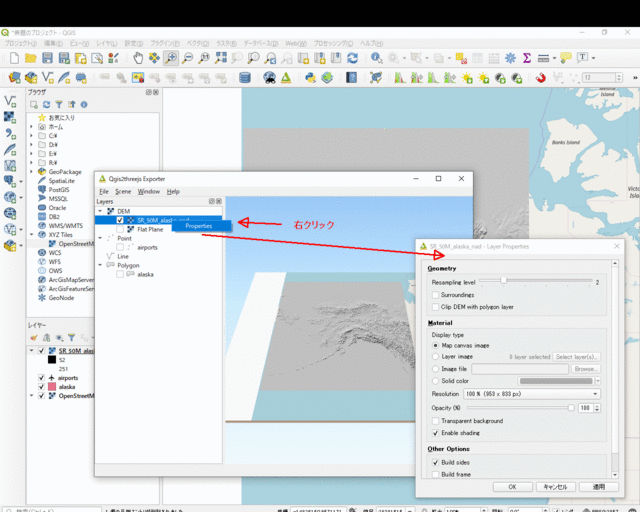Activate the Zoom Out magnifier tool
This screenshot has height=512, width=640.
pyautogui.click(x=187, y=58)
